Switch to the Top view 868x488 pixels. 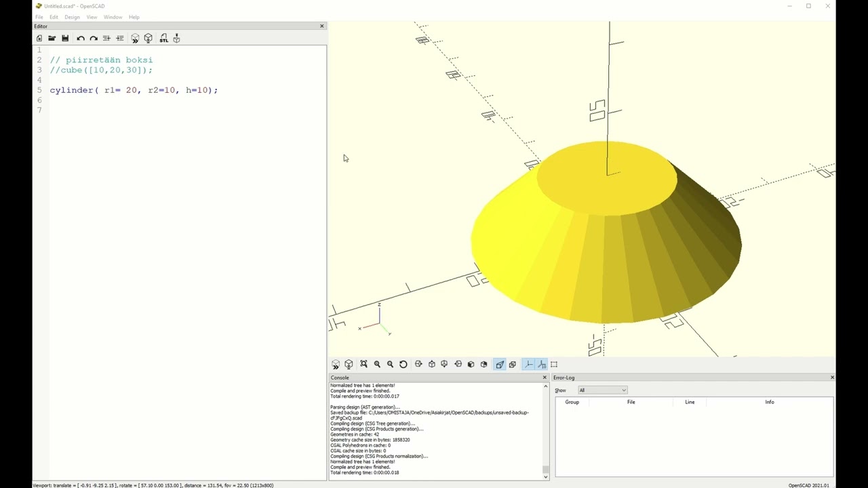tap(432, 365)
